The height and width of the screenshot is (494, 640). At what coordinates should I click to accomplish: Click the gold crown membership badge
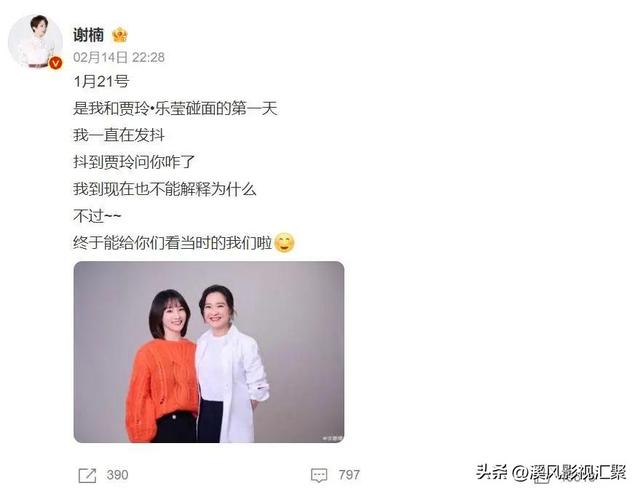tap(120, 35)
